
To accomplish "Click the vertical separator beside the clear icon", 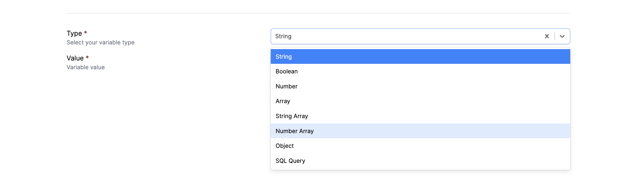I will [x=555, y=36].
